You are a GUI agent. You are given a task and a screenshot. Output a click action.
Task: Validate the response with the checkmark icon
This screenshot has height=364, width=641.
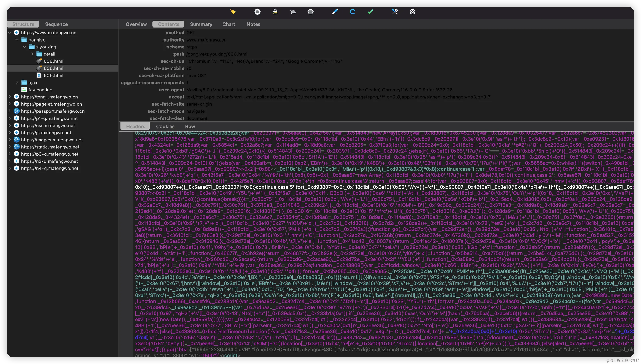(x=370, y=11)
